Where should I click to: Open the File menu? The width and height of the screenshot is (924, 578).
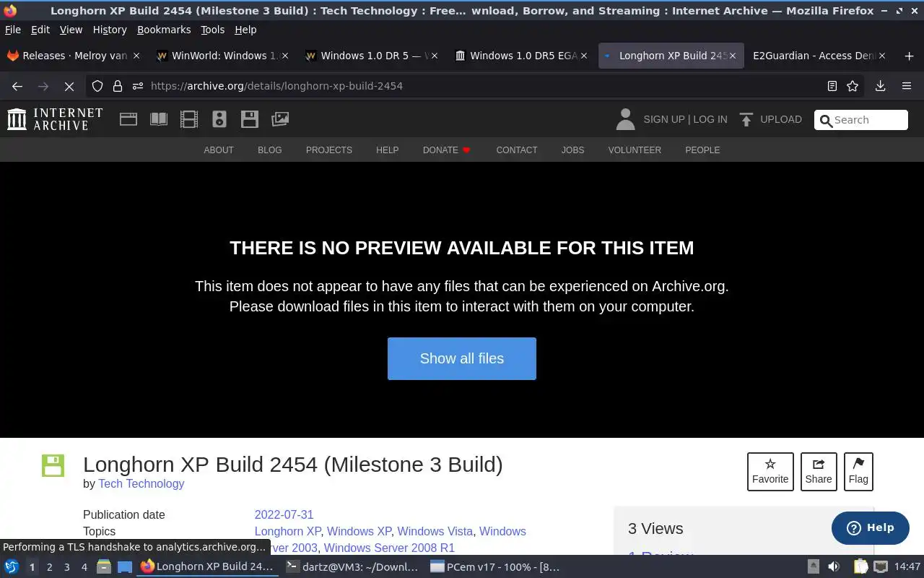coord(13,30)
